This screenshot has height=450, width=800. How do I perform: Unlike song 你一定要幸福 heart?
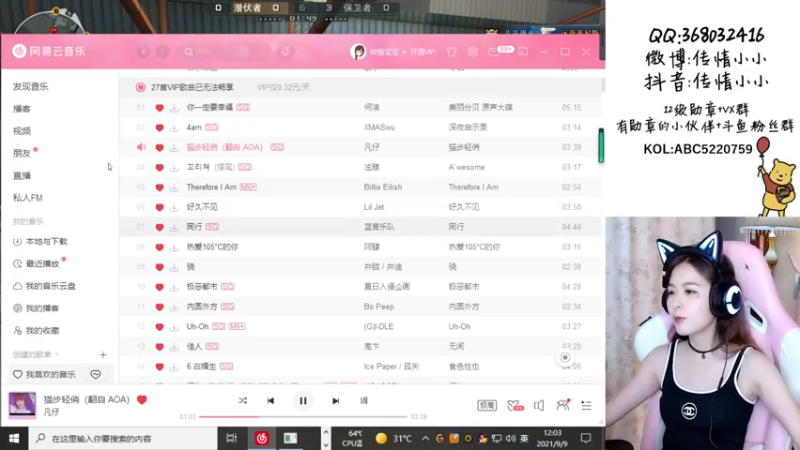(x=159, y=108)
